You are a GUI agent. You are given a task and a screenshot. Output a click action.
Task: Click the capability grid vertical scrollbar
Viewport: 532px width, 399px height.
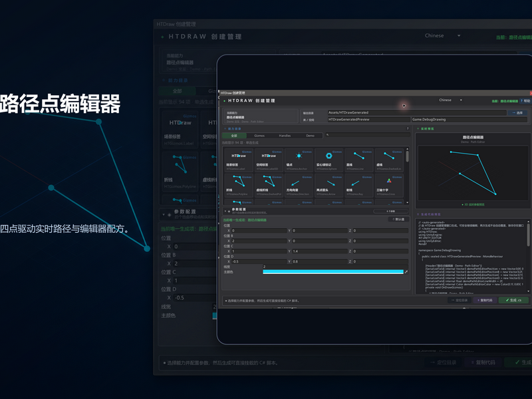[407, 156]
